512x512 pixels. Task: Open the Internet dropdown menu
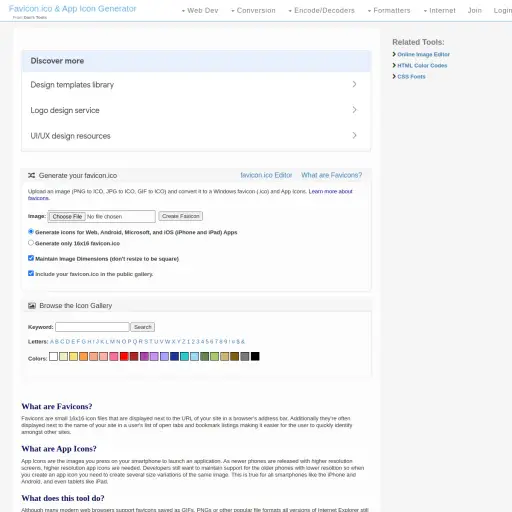coord(440,11)
